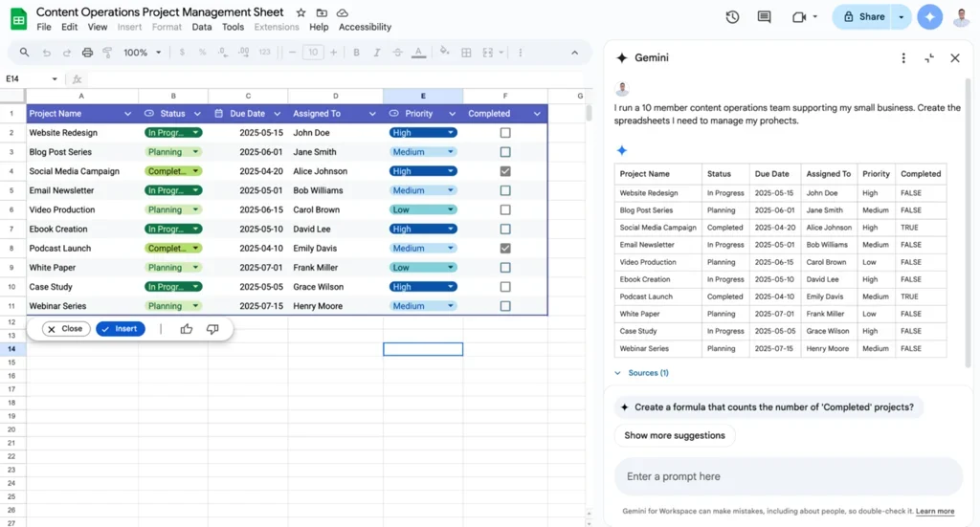Close the Gemini side panel

point(955,58)
